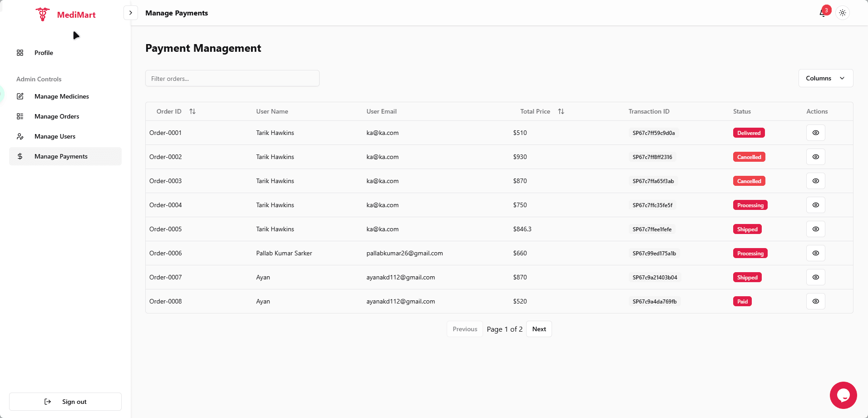This screenshot has width=868, height=418.
Task: Go to Manage Orders page
Action: click(x=57, y=116)
